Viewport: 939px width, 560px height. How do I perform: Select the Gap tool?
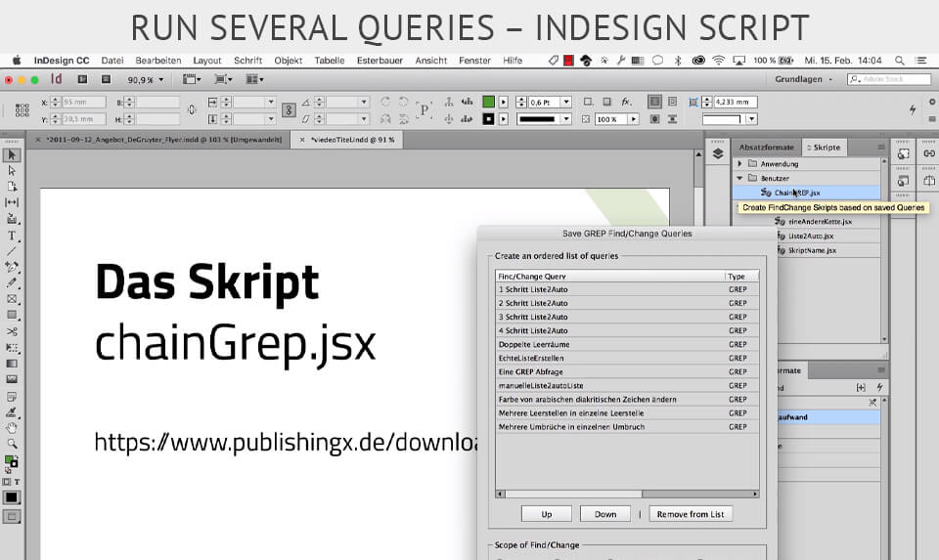click(12, 203)
